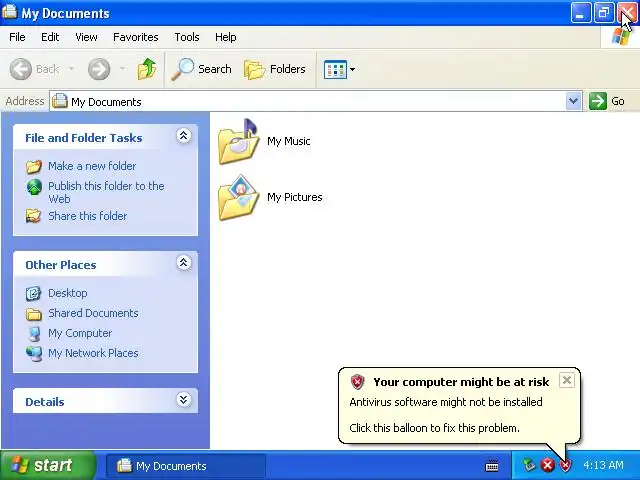Open the File menu

17,37
